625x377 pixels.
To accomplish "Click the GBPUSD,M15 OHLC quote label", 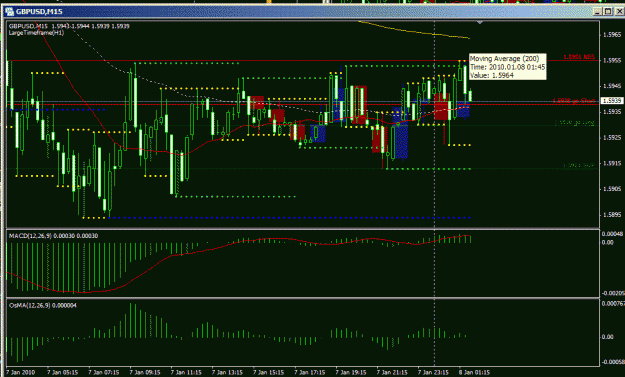I will [x=69, y=26].
